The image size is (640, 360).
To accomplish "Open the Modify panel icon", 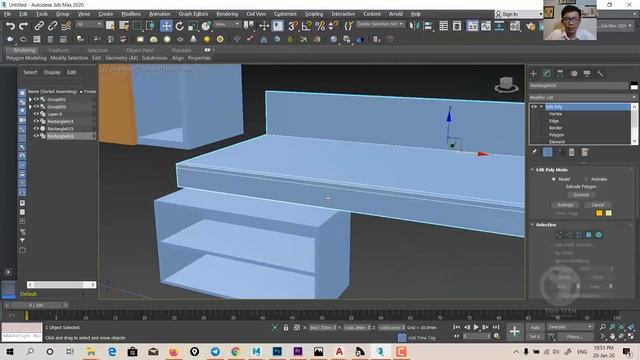I will [547, 73].
